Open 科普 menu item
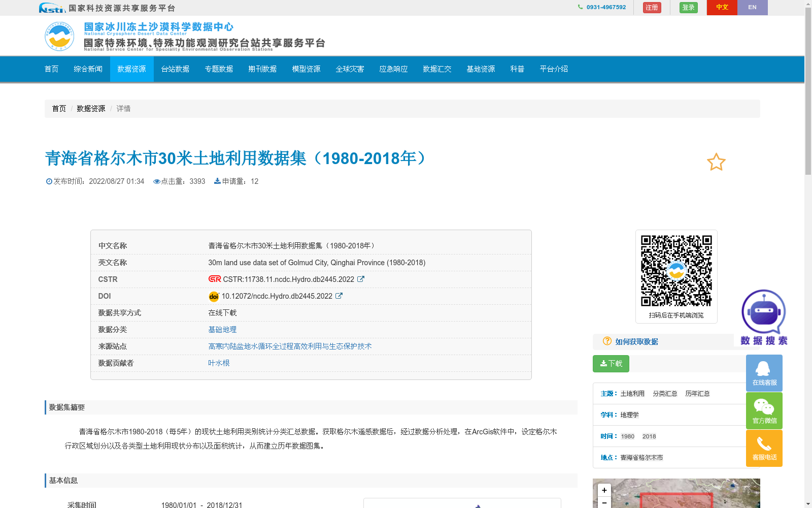 pyautogui.click(x=517, y=69)
